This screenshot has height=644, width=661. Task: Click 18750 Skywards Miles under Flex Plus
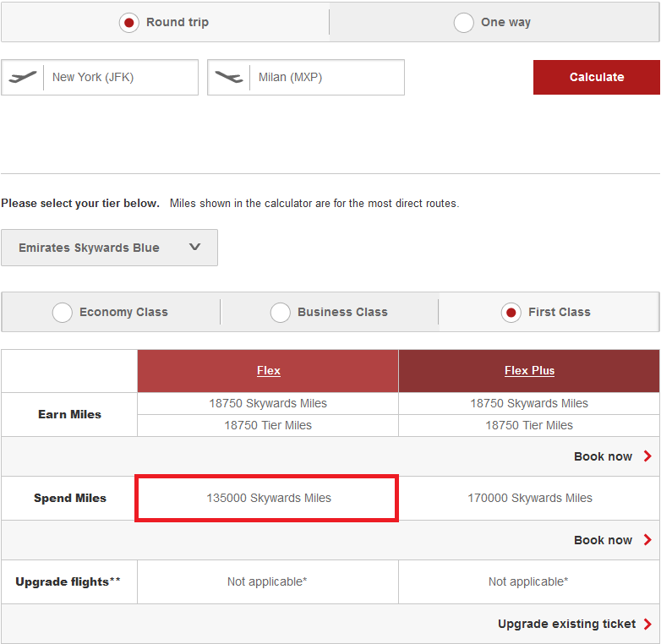529,403
